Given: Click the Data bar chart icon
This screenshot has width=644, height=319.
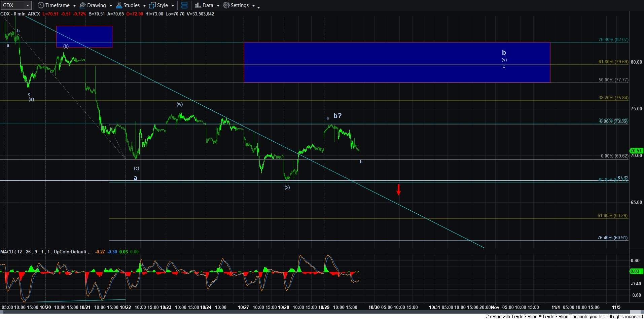Looking at the screenshot, I should [198, 5].
